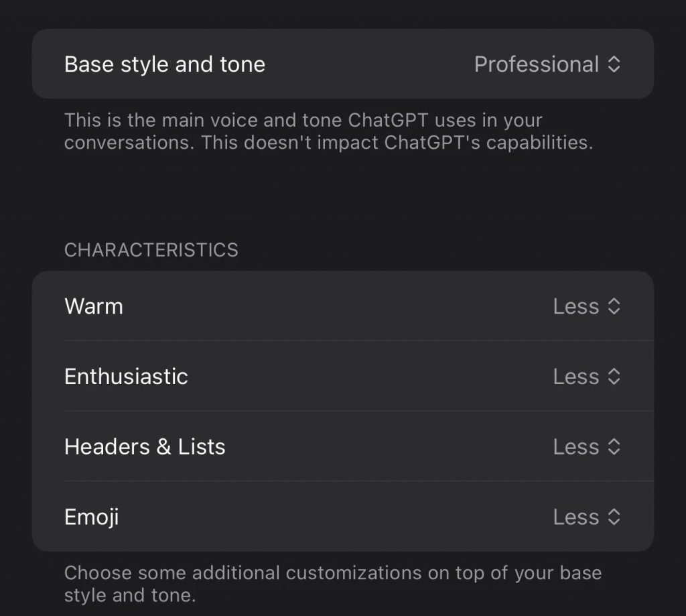
Task: Select the Enthusiastic characteristic label
Action: 126,377
